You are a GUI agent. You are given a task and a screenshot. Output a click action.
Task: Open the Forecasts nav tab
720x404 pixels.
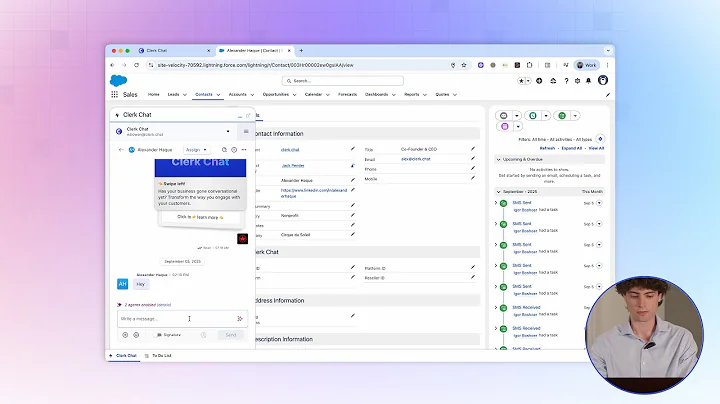(x=347, y=95)
